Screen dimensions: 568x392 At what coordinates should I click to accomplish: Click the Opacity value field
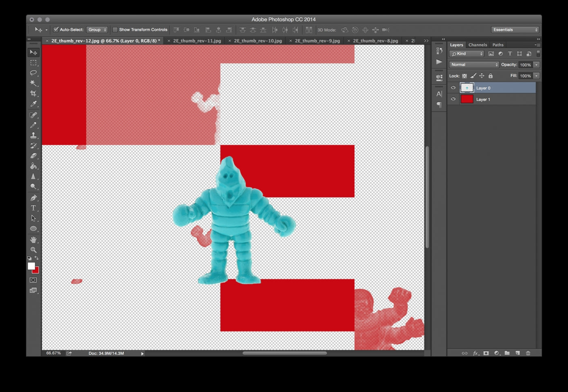[x=525, y=65]
